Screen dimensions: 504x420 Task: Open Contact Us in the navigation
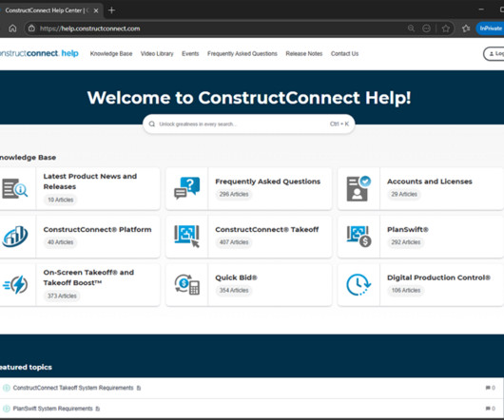tap(344, 53)
